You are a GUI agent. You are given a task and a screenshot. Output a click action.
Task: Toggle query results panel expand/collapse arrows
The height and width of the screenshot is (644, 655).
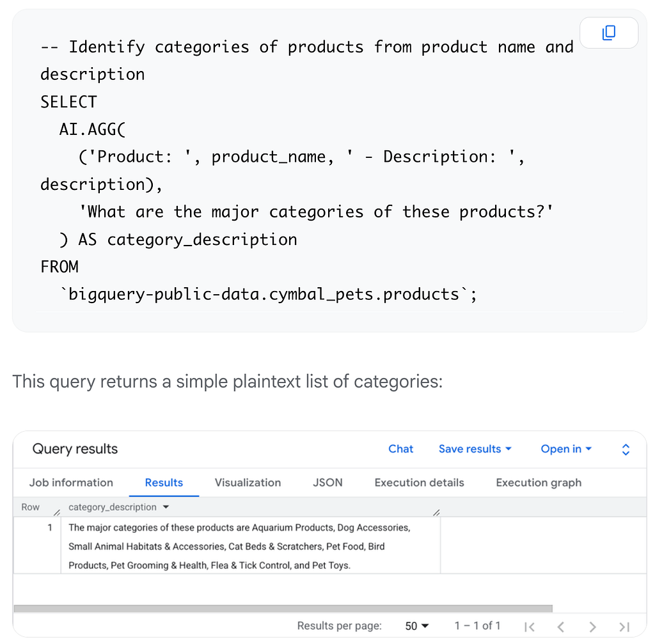point(626,450)
